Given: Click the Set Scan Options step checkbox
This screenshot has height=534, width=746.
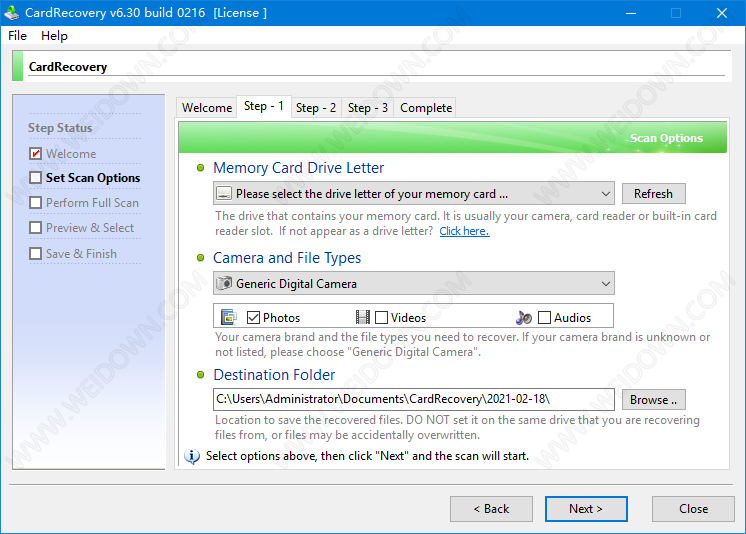Looking at the screenshot, I should click(x=36, y=178).
